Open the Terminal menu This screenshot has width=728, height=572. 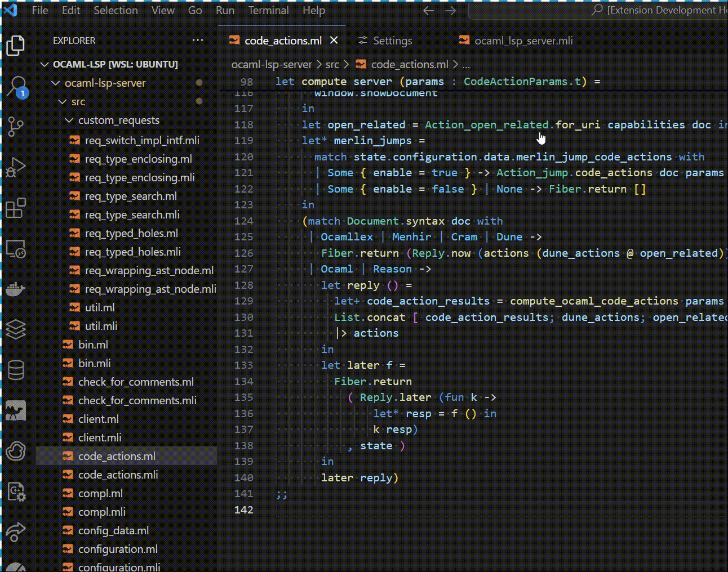point(269,10)
